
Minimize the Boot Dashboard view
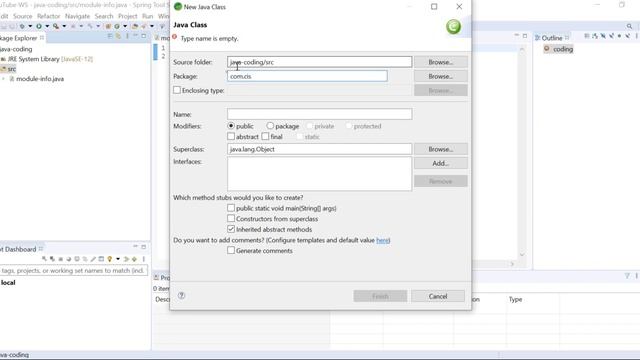tap(136, 246)
